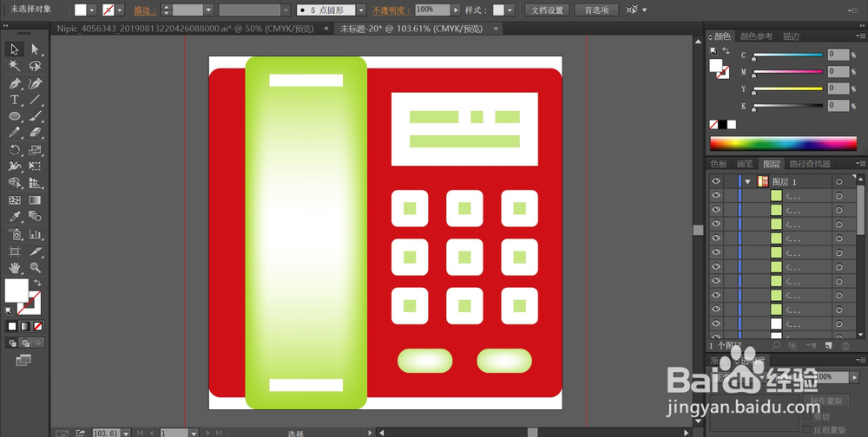Open zoom level 103.61 dropdown
This screenshot has height=437, width=868.
126,433
